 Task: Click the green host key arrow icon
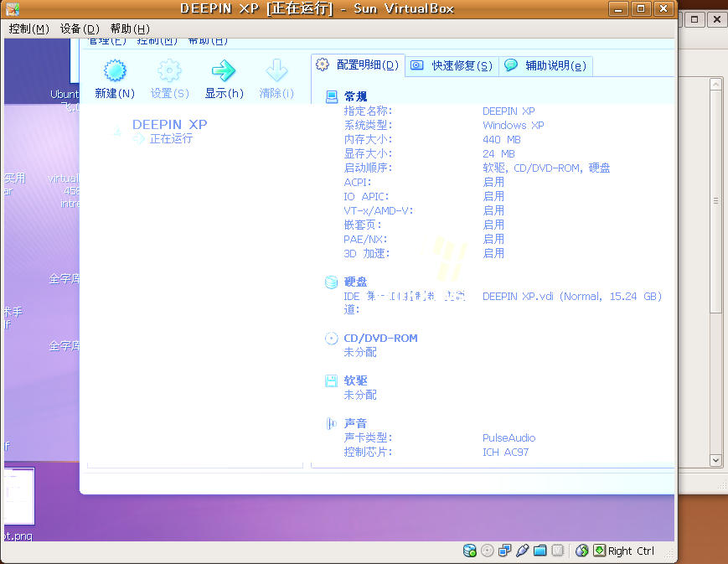599,551
